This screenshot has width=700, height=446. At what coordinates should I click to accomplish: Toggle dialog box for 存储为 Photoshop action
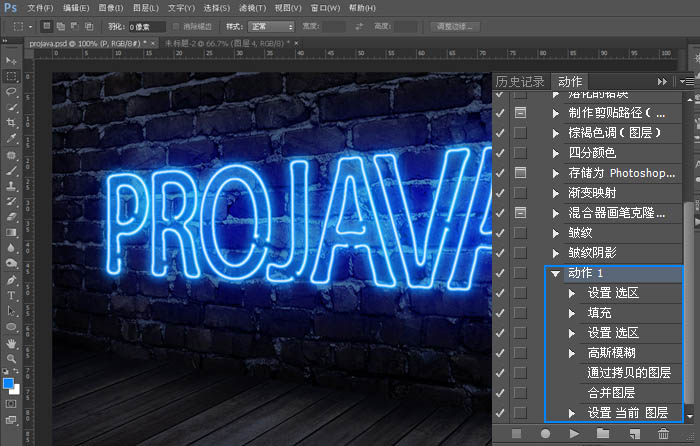(x=520, y=173)
